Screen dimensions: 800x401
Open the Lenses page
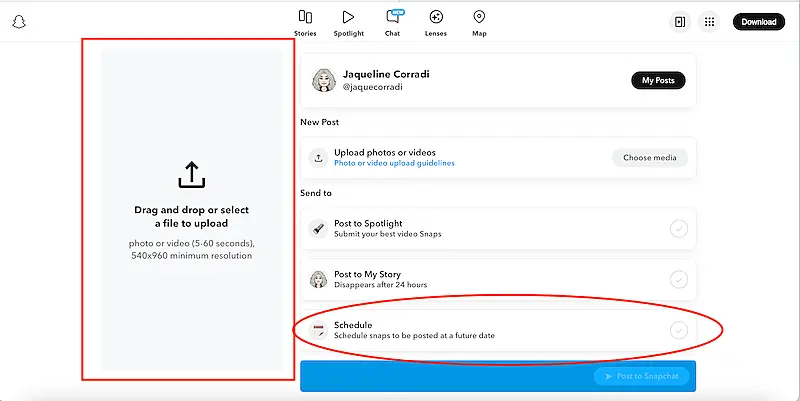436,22
